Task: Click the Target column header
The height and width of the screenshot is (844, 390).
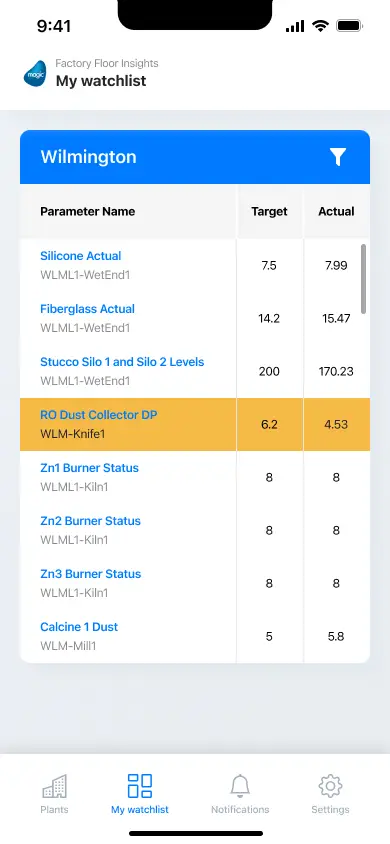Action: pos(269,212)
